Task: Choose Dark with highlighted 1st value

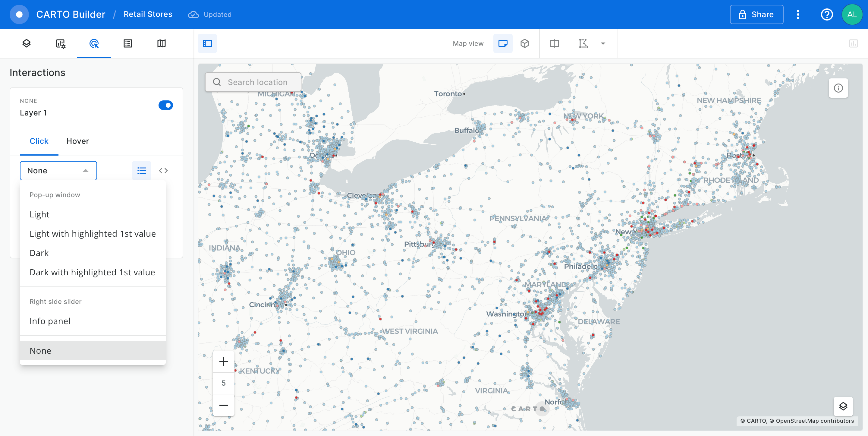Action: (x=92, y=272)
